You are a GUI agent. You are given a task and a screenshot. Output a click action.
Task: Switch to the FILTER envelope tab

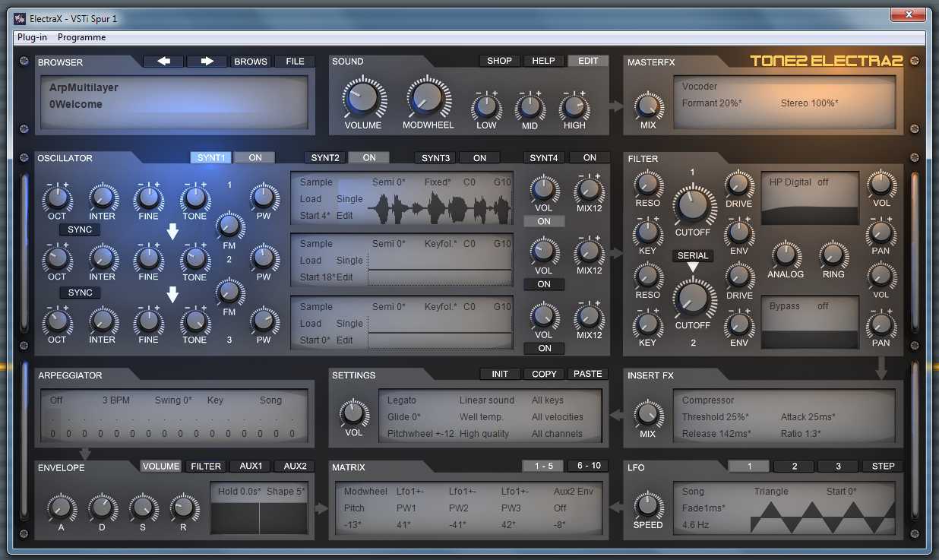click(x=205, y=467)
